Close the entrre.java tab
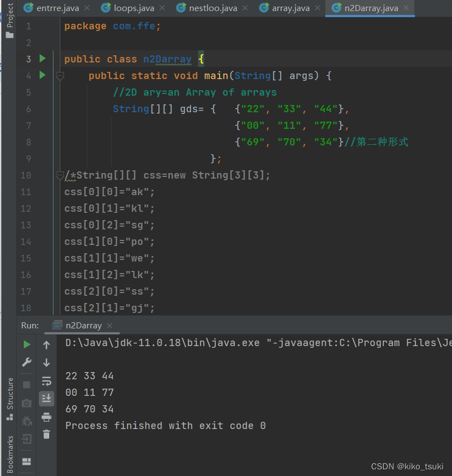 pos(87,8)
